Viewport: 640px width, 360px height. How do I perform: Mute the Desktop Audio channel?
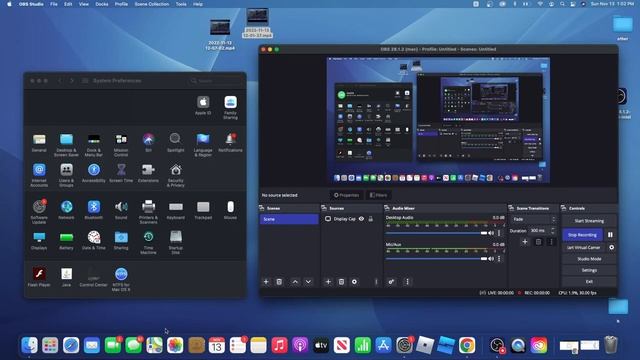491,233
